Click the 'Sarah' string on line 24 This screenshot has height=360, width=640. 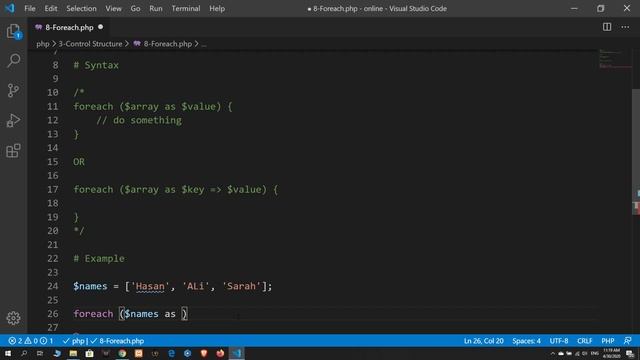pyautogui.click(x=241, y=286)
